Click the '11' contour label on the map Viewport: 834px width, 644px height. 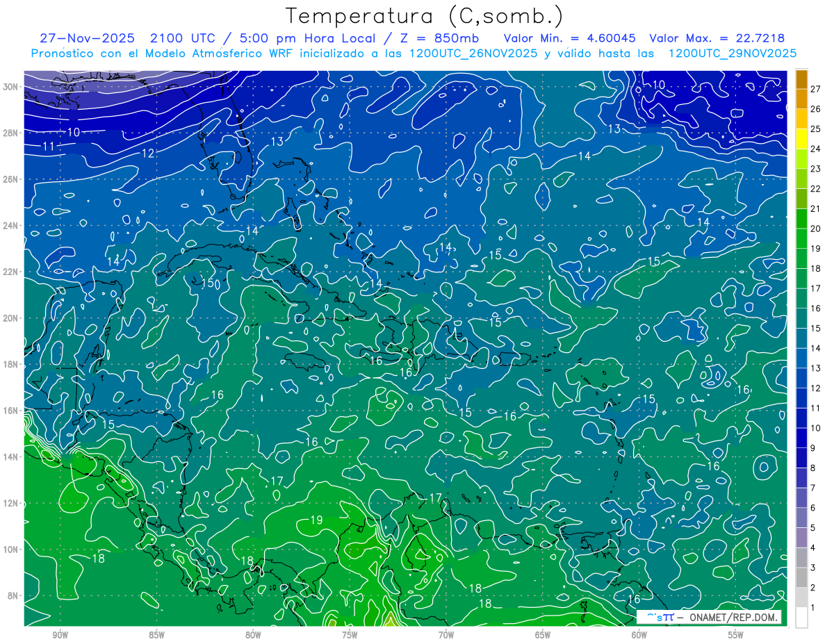coord(49,147)
